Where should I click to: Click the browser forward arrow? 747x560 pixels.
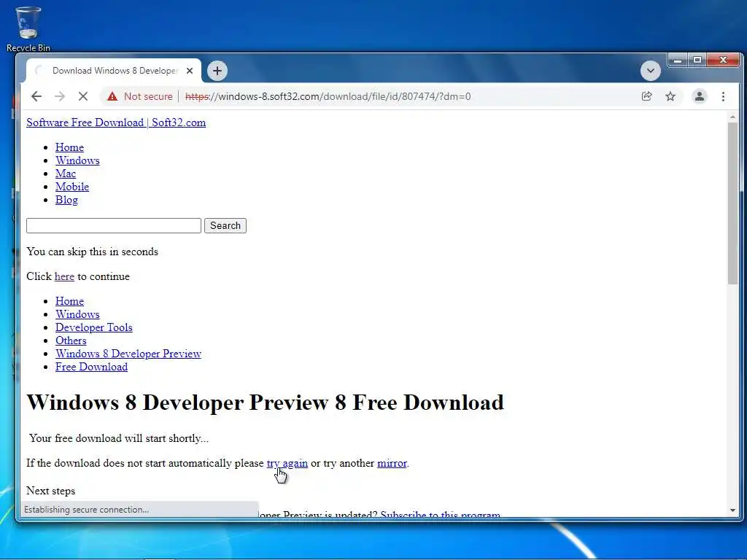tap(60, 96)
